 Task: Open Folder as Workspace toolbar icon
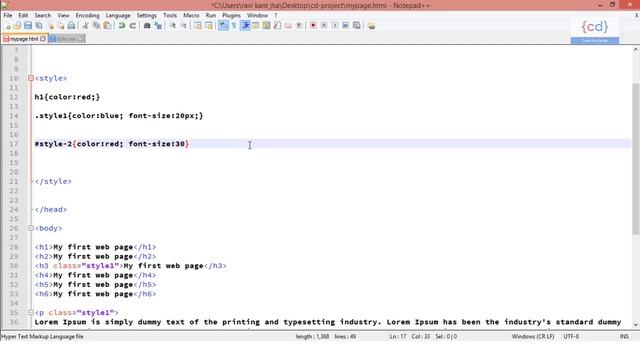pyautogui.click(x=288, y=26)
